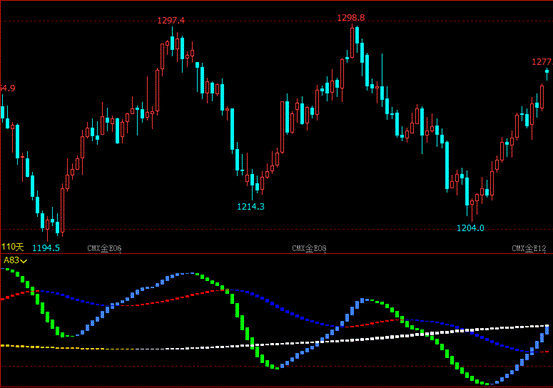
Task: Open the A83 indicator dropdown
Action: click(x=15, y=261)
